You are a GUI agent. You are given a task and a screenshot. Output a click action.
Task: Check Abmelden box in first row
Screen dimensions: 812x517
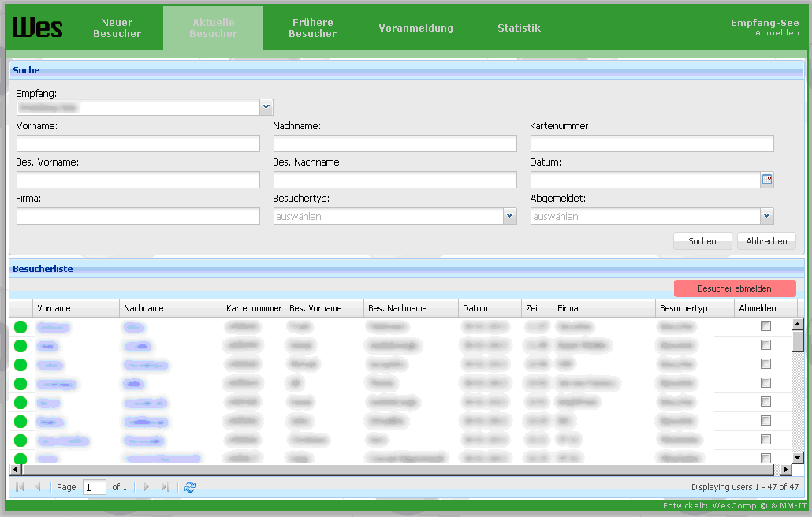[x=765, y=326]
